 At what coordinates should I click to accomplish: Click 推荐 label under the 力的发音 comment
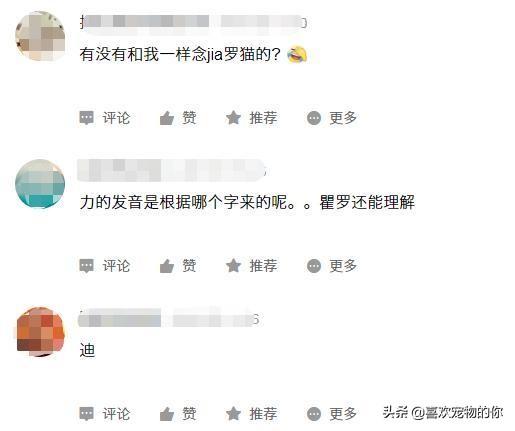tap(263, 266)
